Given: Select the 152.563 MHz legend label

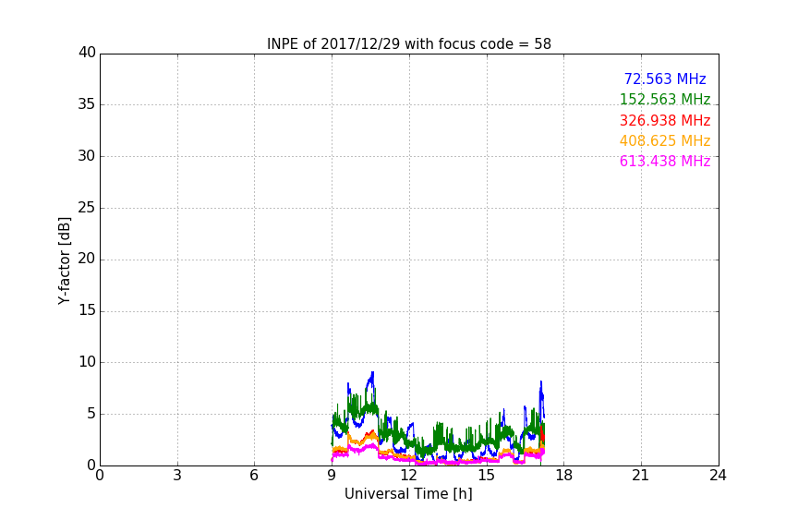Looking at the screenshot, I should [665, 99].
